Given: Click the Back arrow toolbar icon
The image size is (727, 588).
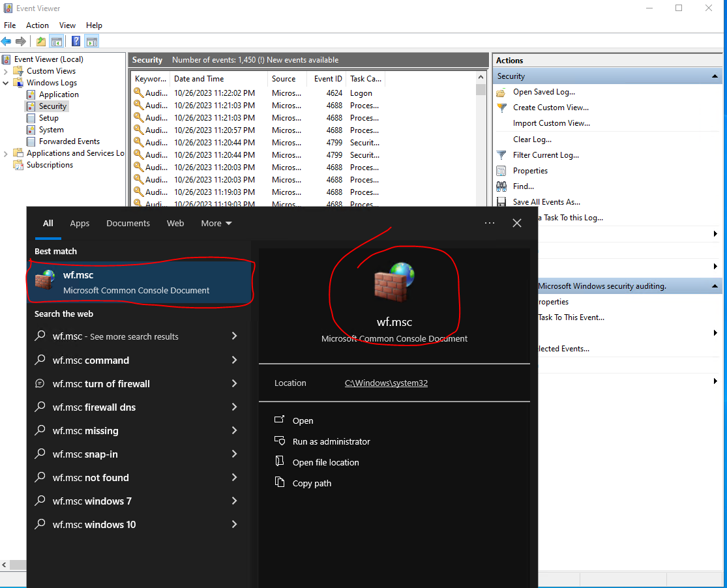Looking at the screenshot, I should coord(6,41).
